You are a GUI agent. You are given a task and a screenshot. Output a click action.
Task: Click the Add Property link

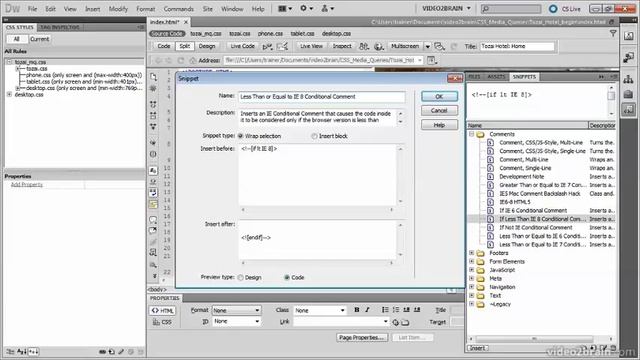tap(27, 185)
